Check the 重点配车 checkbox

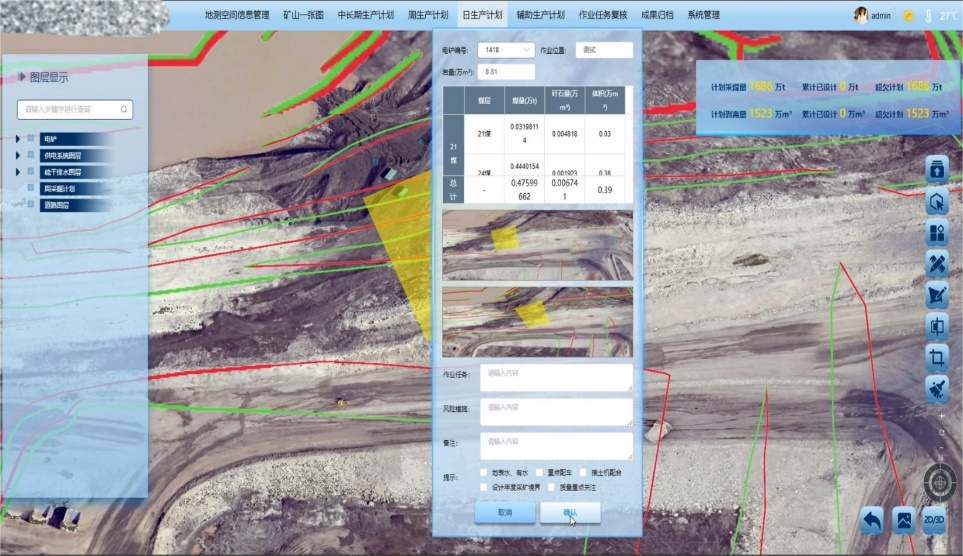click(538, 472)
